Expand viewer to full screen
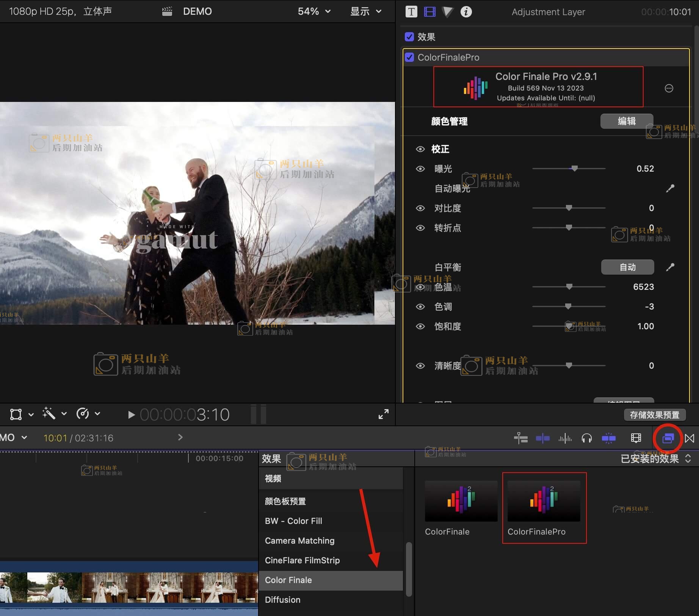699x616 pixels. tap(383, 414)
